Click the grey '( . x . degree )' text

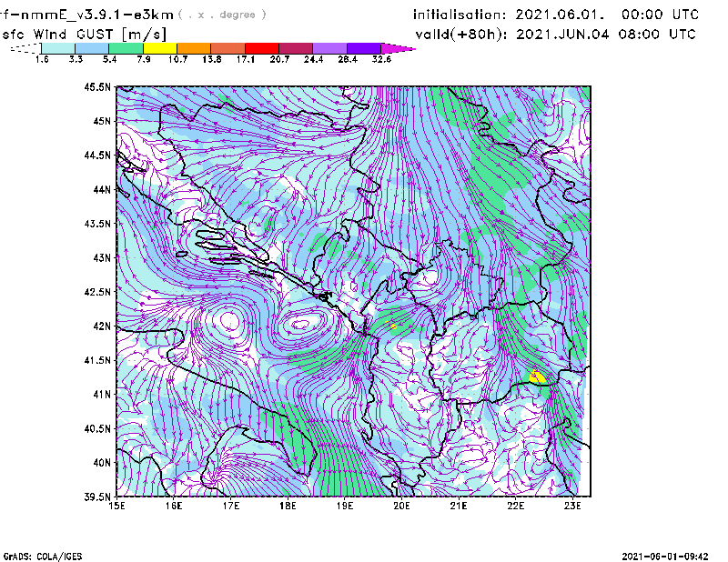tap(222, 15)
